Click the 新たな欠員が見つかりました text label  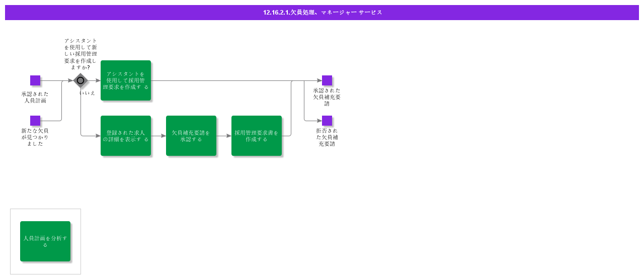(35, 137)
